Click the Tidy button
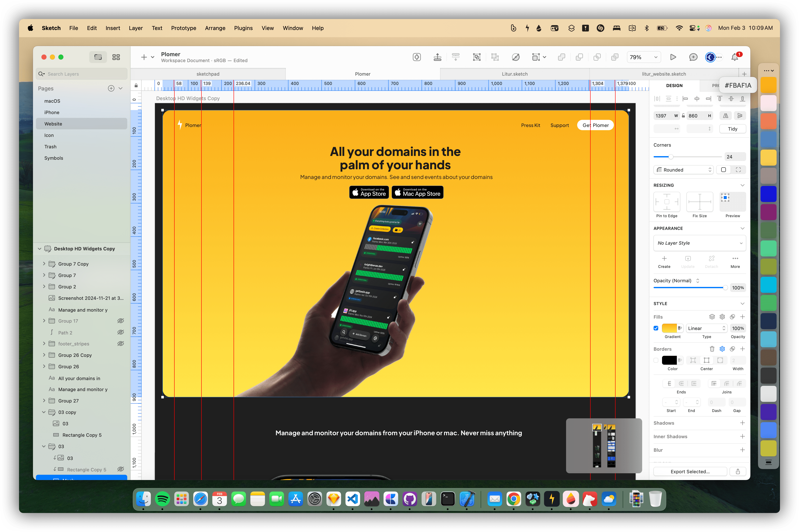The image size is (799, 532). 732,129
